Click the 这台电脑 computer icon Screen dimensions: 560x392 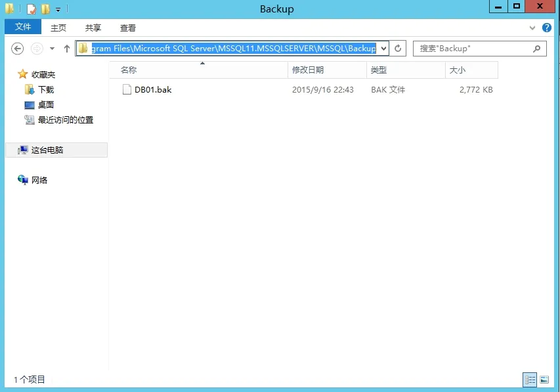point(22,150)
